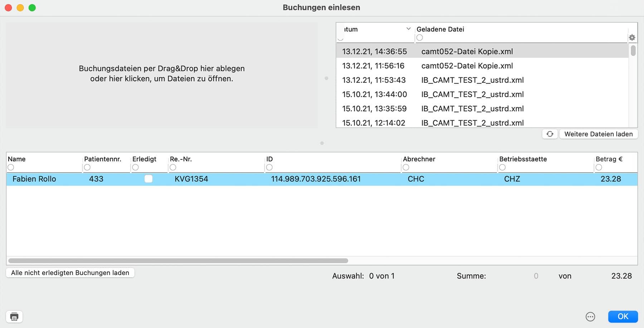Expand the Datum column sort chevron

point(408,29)
